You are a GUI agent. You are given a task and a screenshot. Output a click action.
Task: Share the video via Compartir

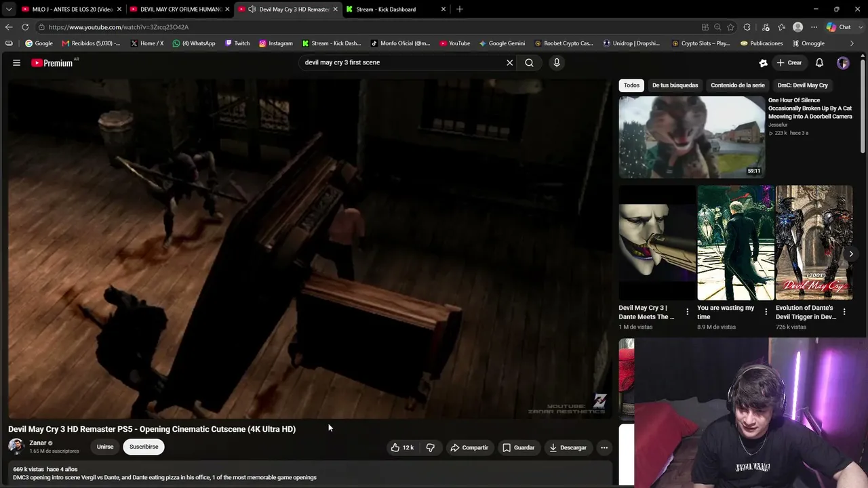(x=469, y=447)
